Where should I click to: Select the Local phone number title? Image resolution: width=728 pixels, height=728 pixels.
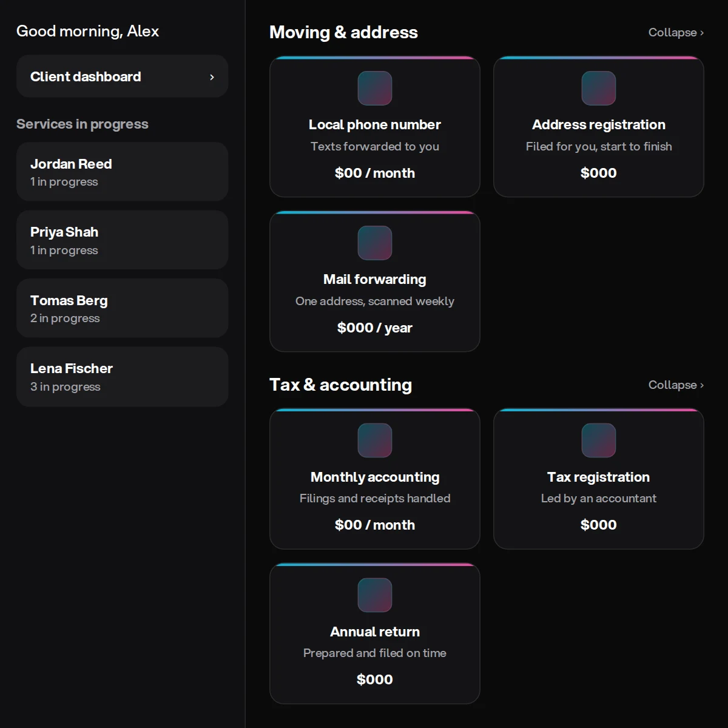[x=375, y=124]
